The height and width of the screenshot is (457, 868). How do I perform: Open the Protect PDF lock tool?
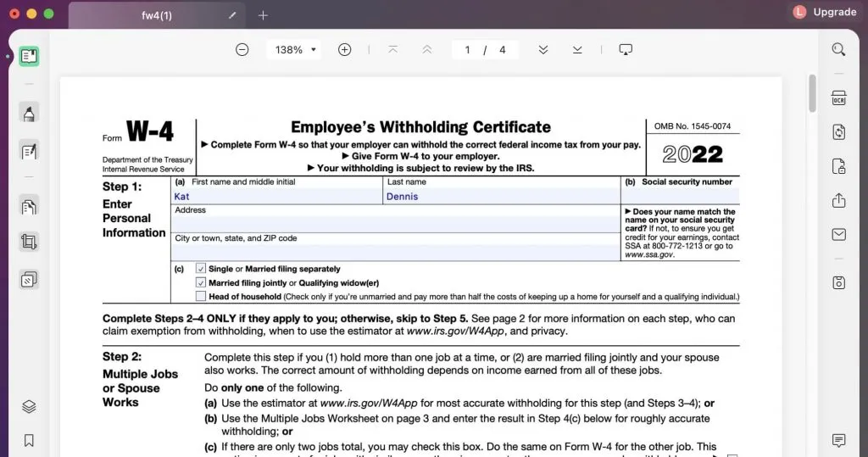pos(838,166)
